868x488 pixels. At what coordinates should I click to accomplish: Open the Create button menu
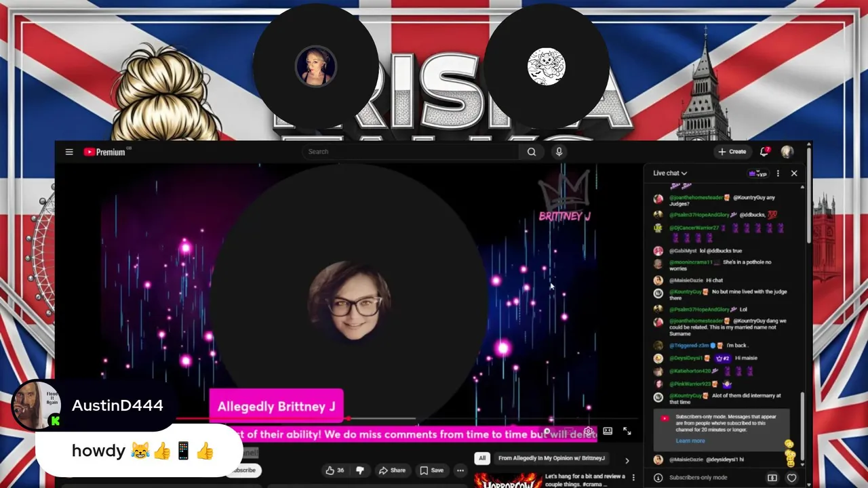(x=732, y=152)
